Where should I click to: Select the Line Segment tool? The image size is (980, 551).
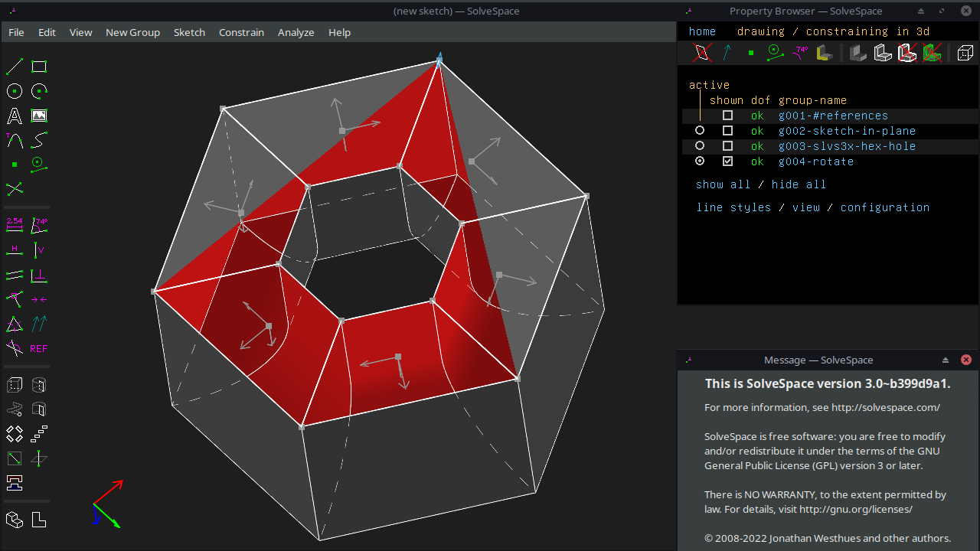[x=14, y=66]
